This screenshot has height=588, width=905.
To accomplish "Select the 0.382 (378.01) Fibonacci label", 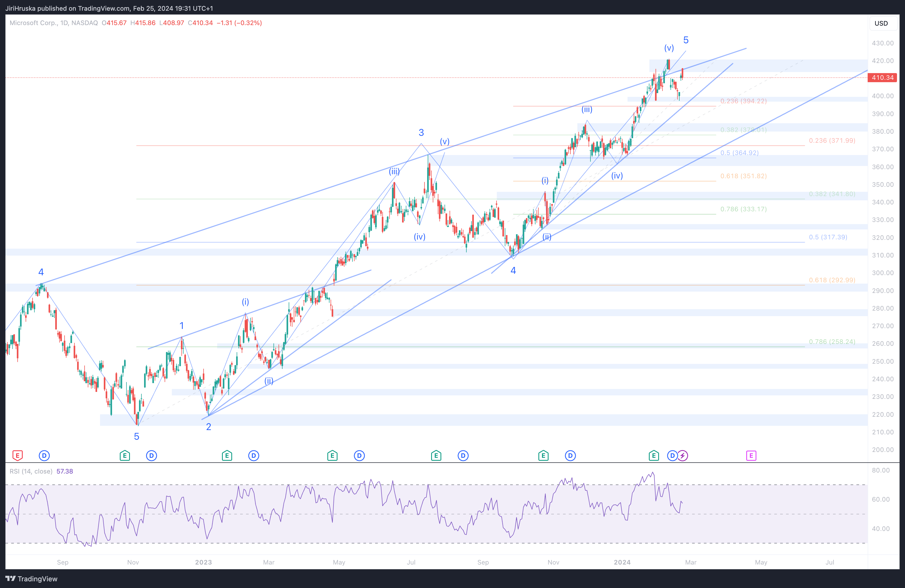I will (743, 130).
